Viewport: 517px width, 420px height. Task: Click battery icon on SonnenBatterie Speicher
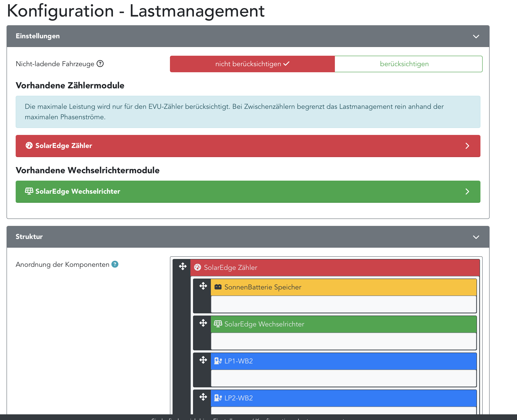click(x=218, y=287)
